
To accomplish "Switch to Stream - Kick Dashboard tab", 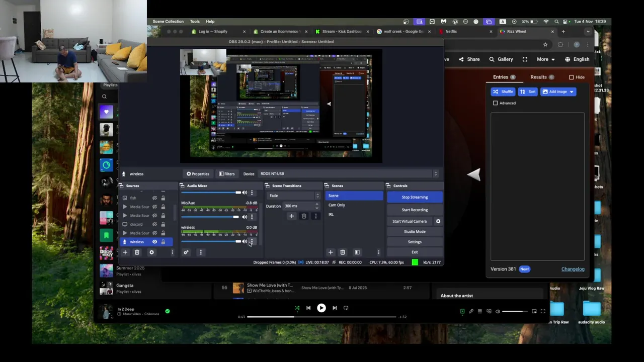I will coord(342,31).
